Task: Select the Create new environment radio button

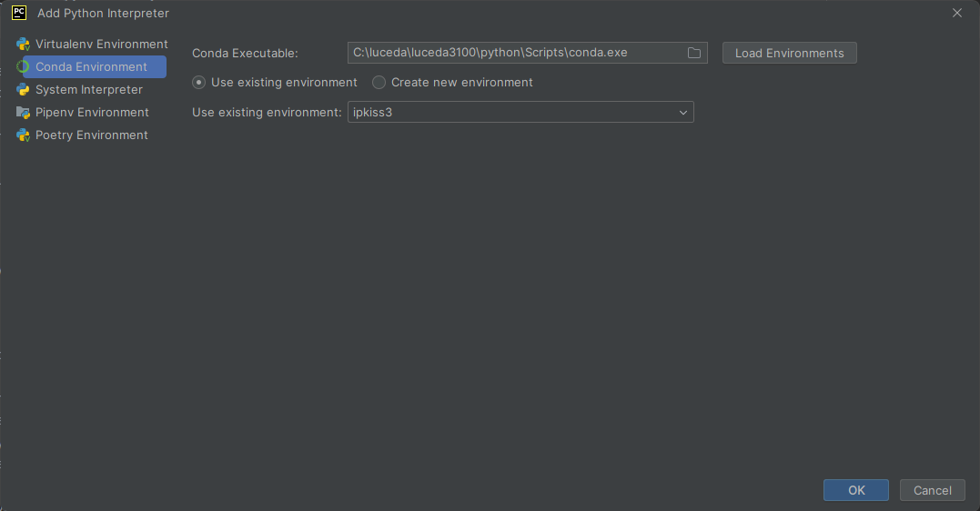Action: click(379, 82)
